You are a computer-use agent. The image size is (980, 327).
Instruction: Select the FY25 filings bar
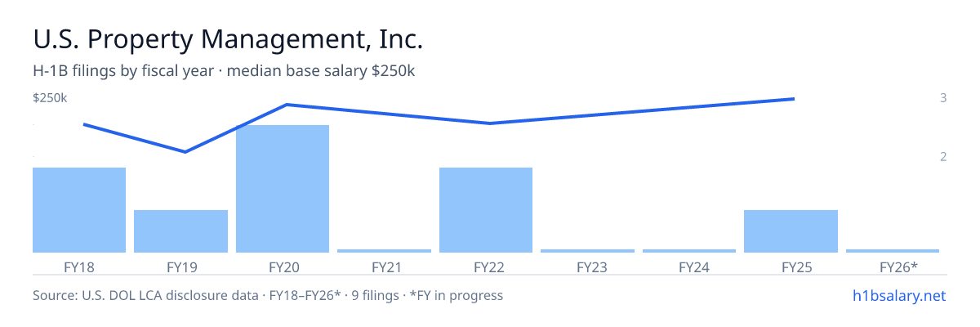point(791,231)
